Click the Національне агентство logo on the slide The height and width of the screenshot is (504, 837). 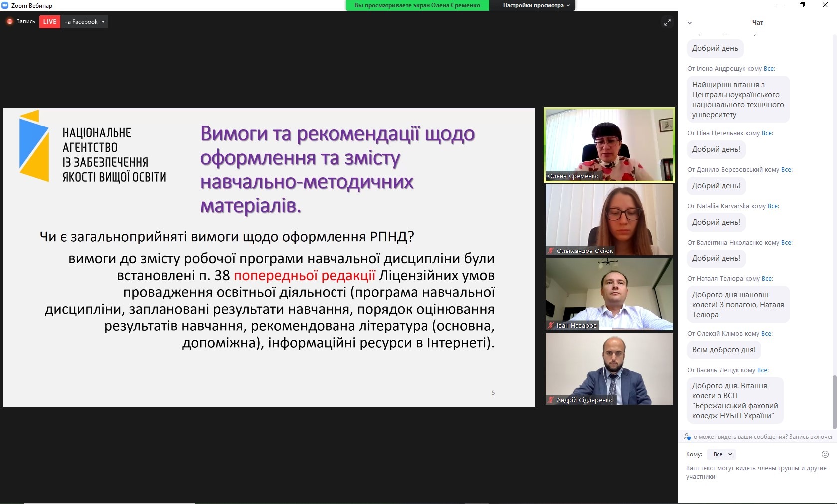click(x=92, y=147)
